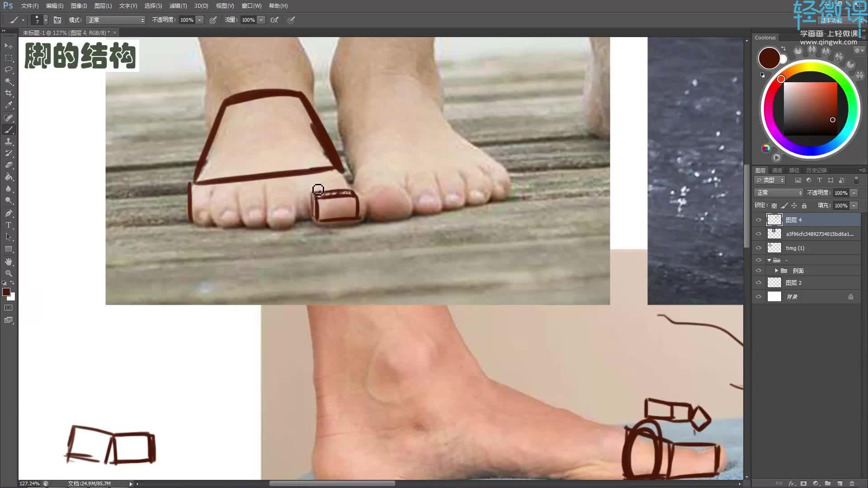This screenshot has width=868, height=488.
Task: Select the 图层 4 layer thumbnail
Action: point(774,220)
